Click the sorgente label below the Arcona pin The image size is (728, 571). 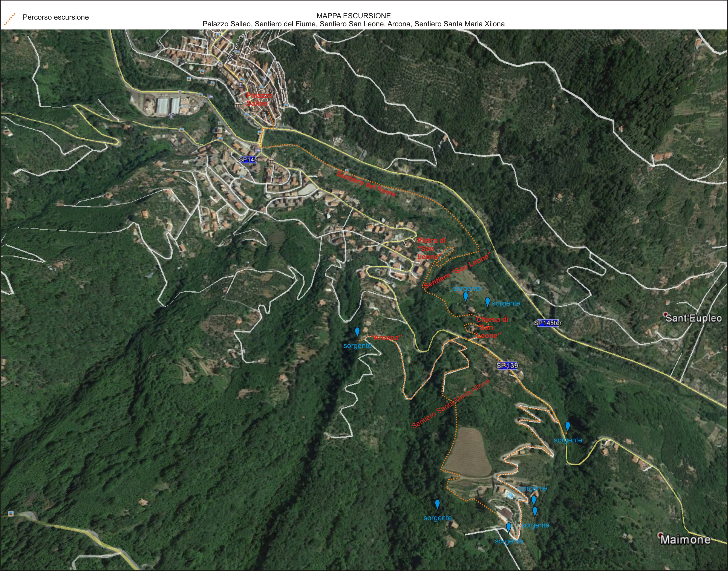click(357, 346)
